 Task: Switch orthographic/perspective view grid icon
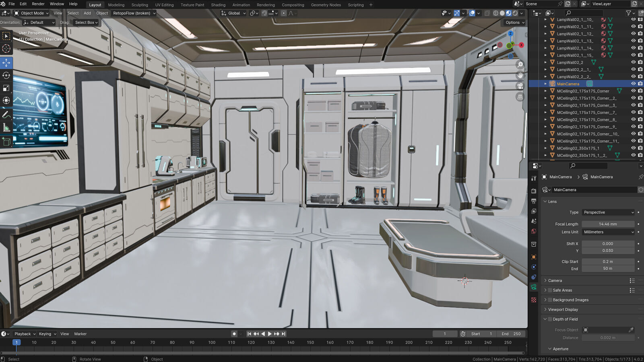coord(520,97)
